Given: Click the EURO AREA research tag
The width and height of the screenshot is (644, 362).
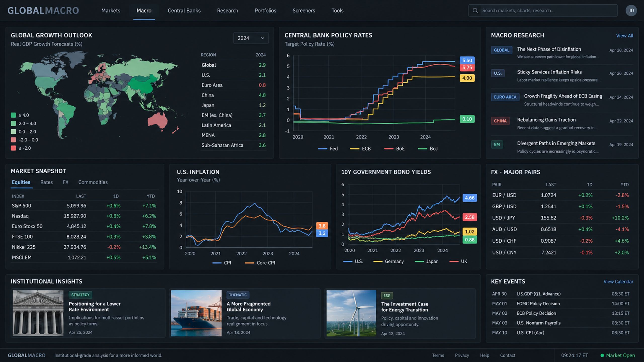Looking at the screenshot, I should [505, 97].
